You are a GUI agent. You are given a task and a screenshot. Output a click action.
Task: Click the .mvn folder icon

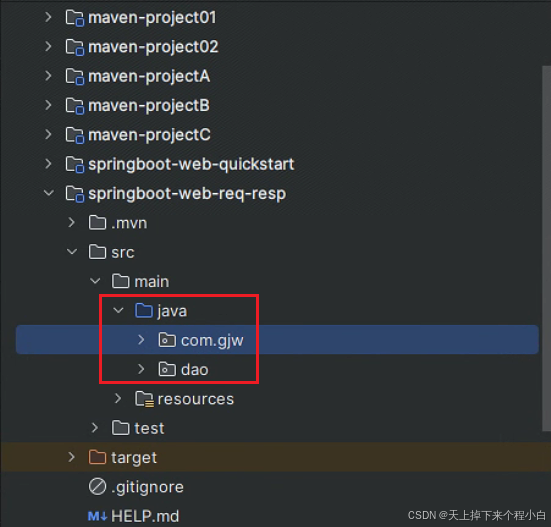click(x=97, y=223)
